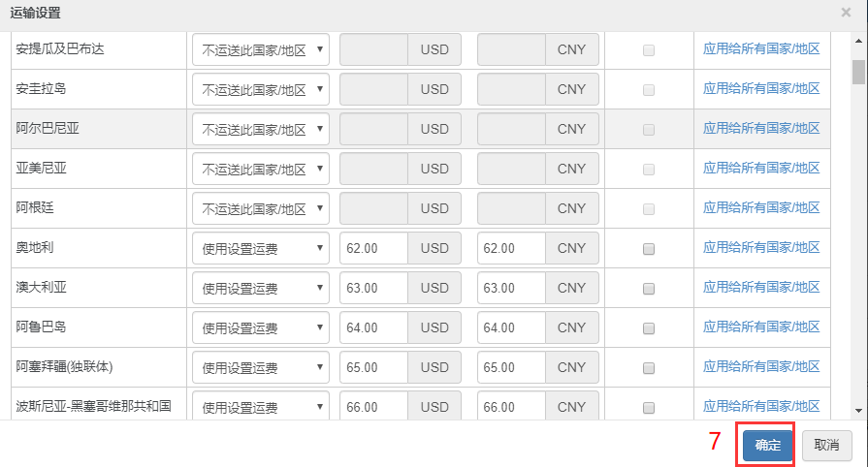Click the scrollbar up arrow
Image resolution: width=868 pixels, height=467 pixels.
coord(858,41)
